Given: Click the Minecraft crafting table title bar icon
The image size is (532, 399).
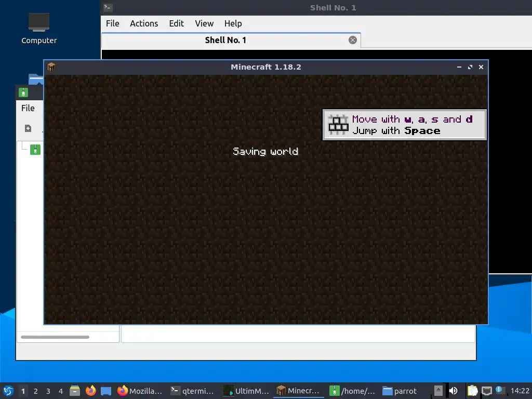Looking at the screenshot, I should click(51, 67).
